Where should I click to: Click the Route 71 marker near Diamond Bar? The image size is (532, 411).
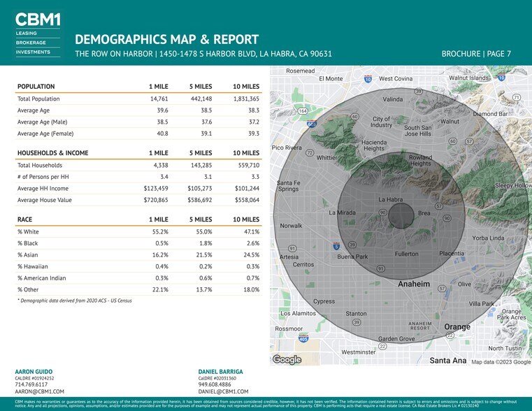(517, 97)
